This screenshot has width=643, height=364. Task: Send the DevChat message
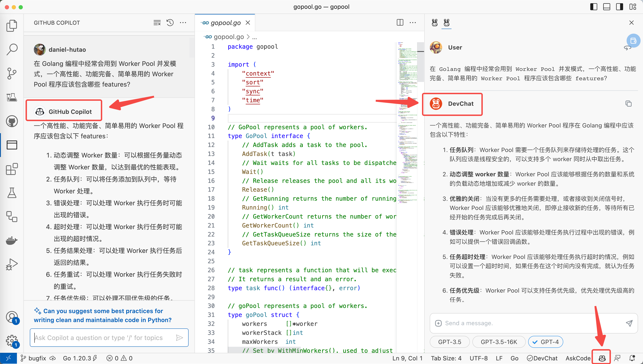629,323
